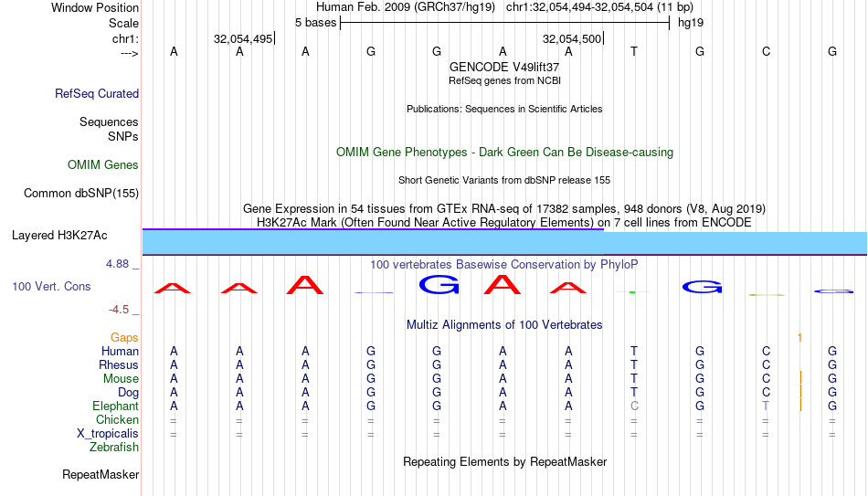Click the C base in the reference sequence row
This screenshot has height=496, width=868.
767,51
